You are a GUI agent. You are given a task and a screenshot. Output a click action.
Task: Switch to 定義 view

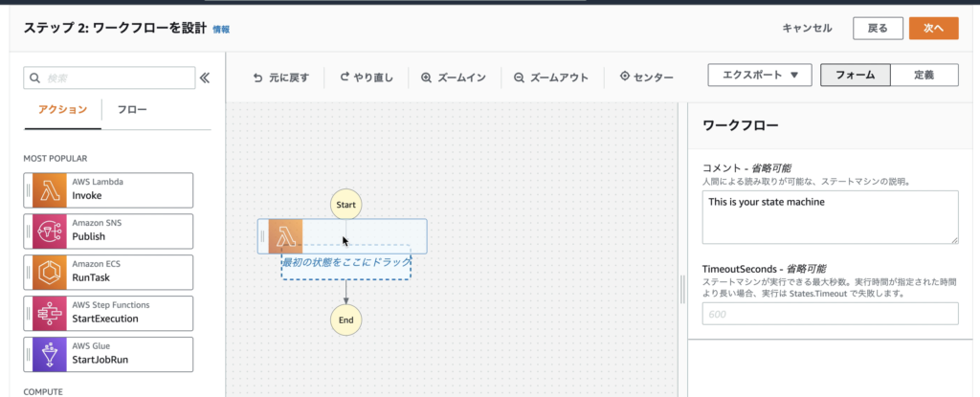click(924, 75)
